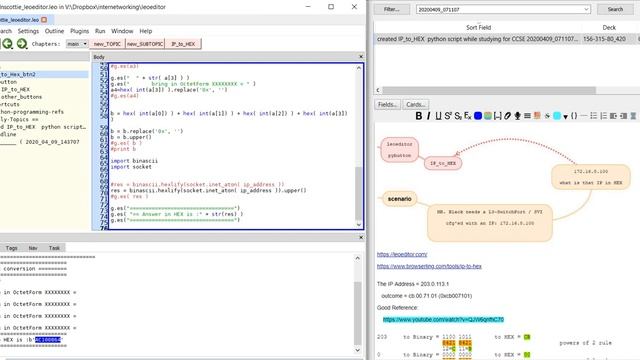Open the Outline menu
Image resolution: width=640 pixels, height=360 pixels.
coord(54,31)
